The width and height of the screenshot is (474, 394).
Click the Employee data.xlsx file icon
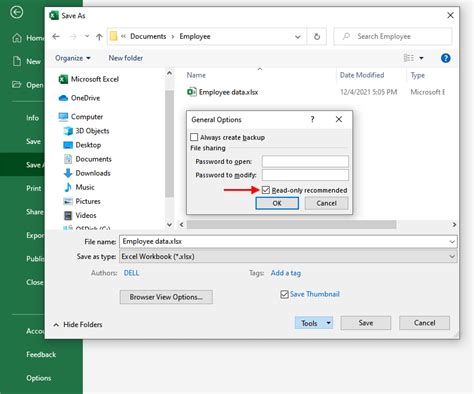pos(192,92)
